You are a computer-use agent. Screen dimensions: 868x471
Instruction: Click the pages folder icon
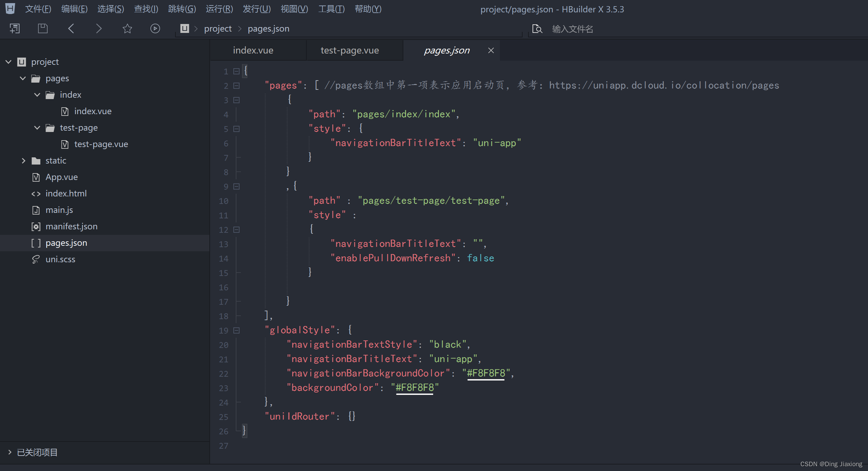[36, 78]
